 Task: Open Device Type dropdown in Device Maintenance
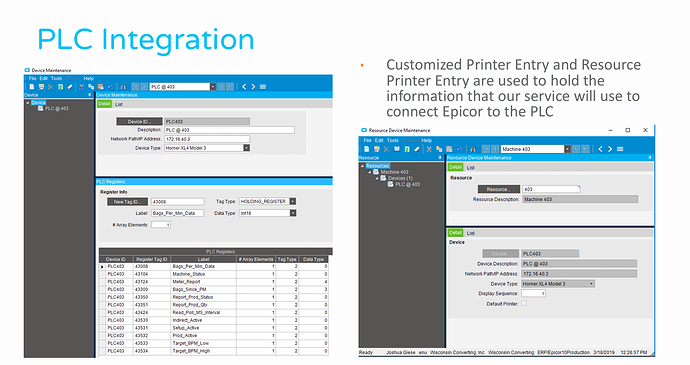point(246,148)
